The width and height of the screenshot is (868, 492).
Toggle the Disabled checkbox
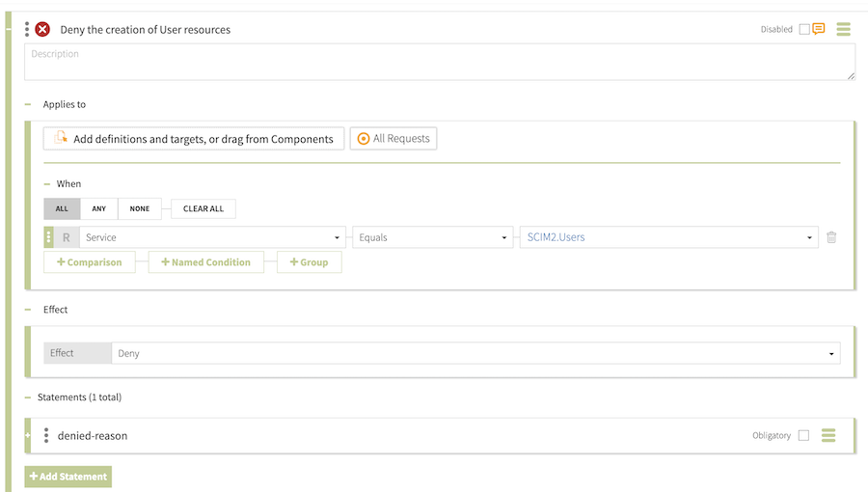coord(804,30)
